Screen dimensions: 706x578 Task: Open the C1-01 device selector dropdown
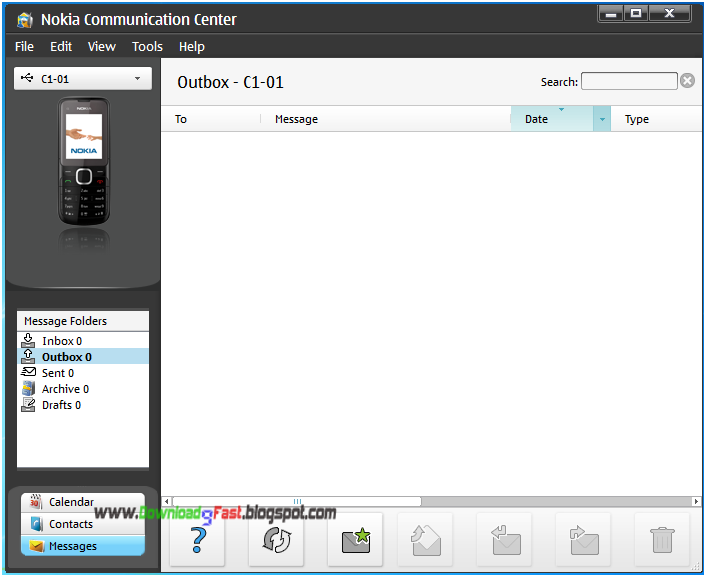pyautogui.click(x=83, y=79)
